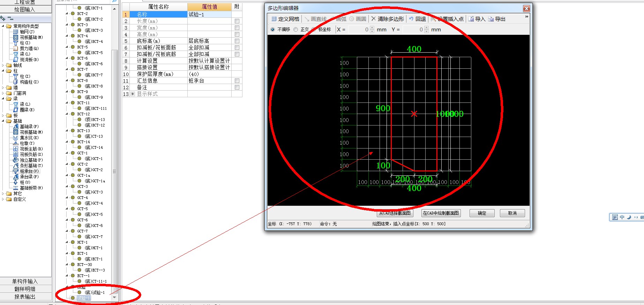Click component list vertical scrollbar thumb

tap(114, 171)
